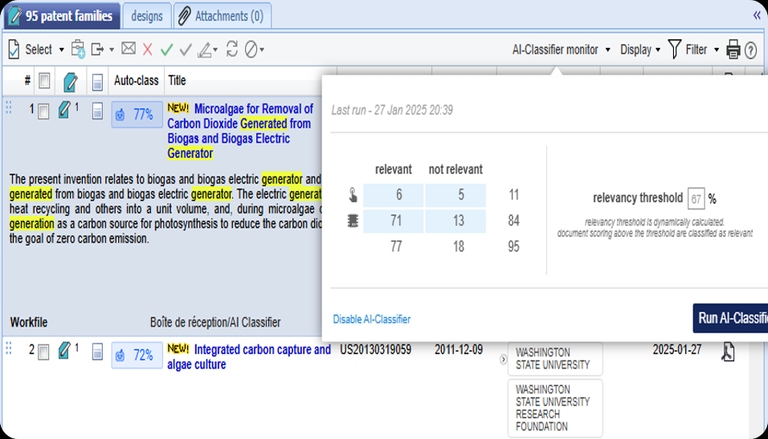Click the red X reject icon
Viewport: 768px width, 439px height.
point(148,49)
